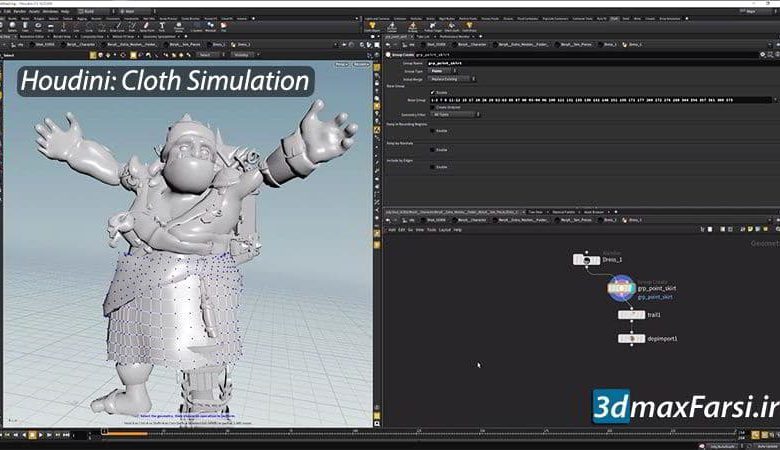780x450 pixels.
Task: Switch to Tree View tab
Action: (536, 212)
